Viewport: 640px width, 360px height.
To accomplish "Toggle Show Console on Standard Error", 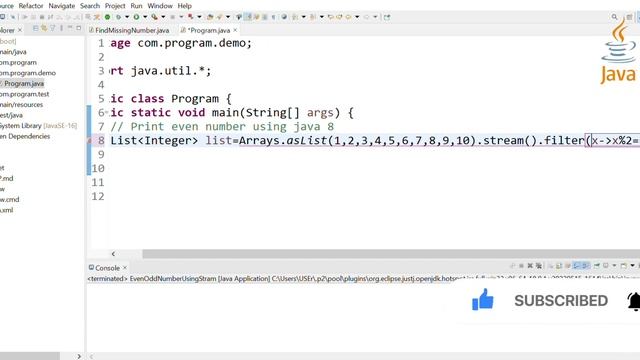I will pos(585,266).
